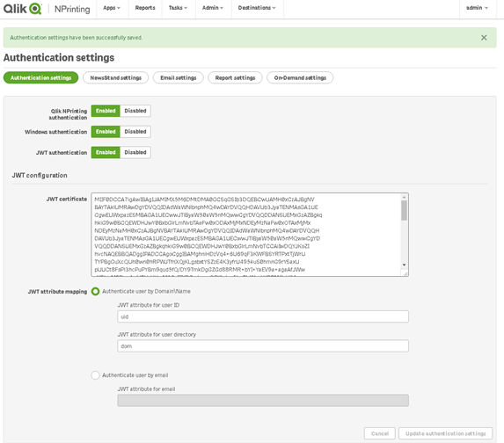This screenshot has height=443, width=504.
Task: Focus the JWT attribute for user ID field
Action: (x=263, y=316)
